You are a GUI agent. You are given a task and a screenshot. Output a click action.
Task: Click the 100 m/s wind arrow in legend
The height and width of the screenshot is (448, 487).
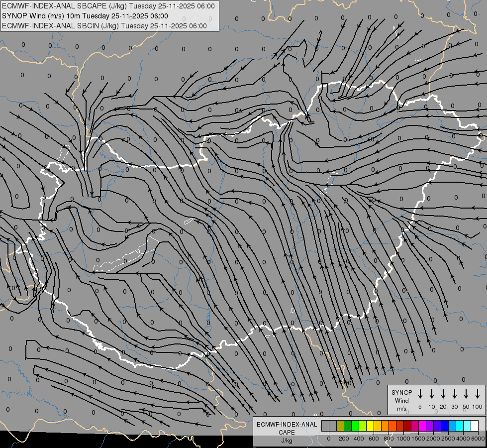478,394
